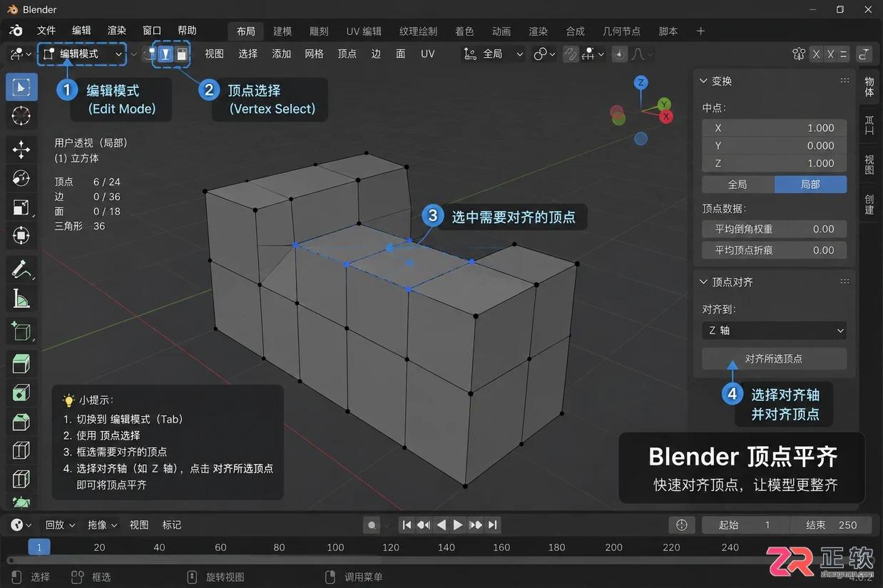Toggle snapping magnet in header
This screenshot has height=588, width=883.
pos(571,54)
